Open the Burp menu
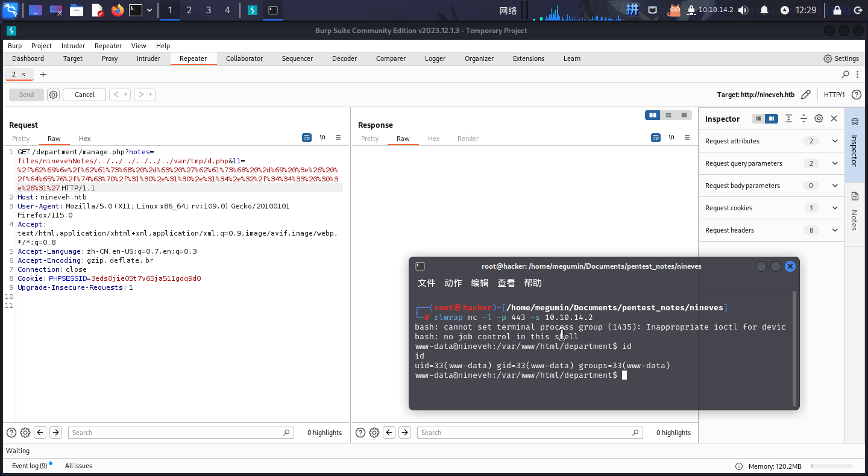Viewport: 868px width, 476px height. click(x=14, y=46)
